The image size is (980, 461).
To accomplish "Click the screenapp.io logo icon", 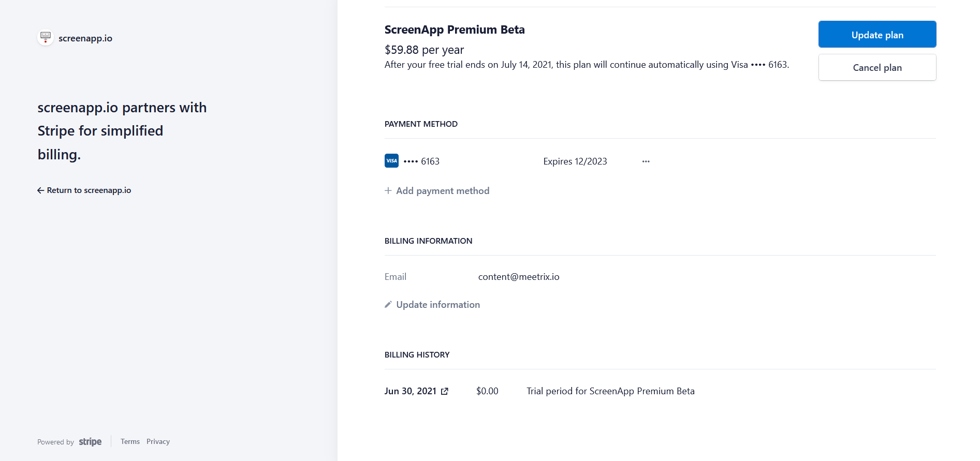I will coord(46,38).
